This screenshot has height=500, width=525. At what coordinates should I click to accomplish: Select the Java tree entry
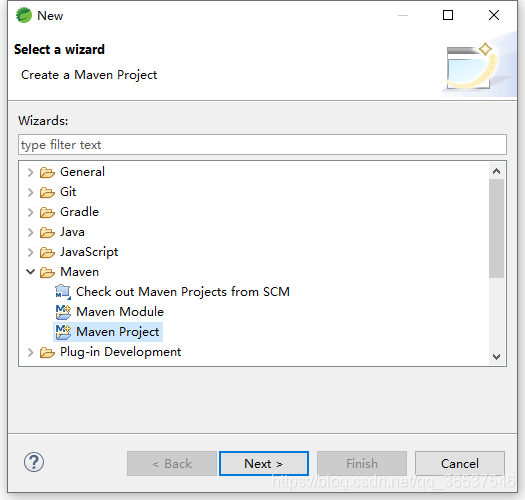click(x=72, y=232)
